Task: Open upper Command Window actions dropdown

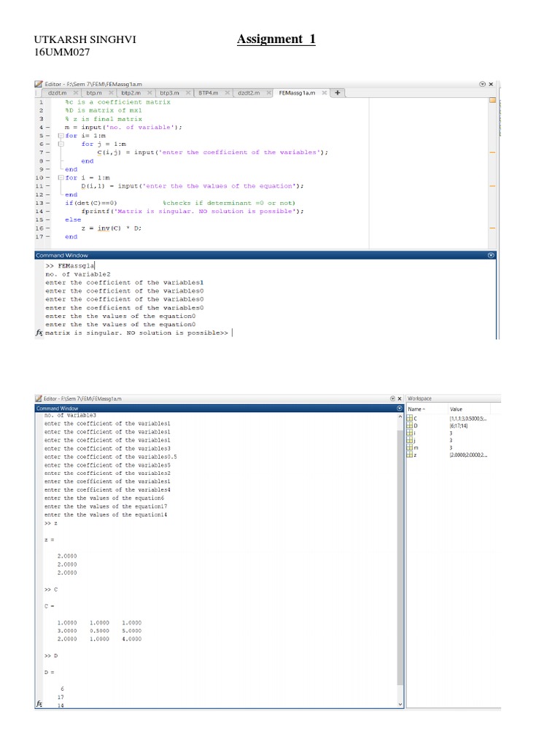Action: [491, 255]
